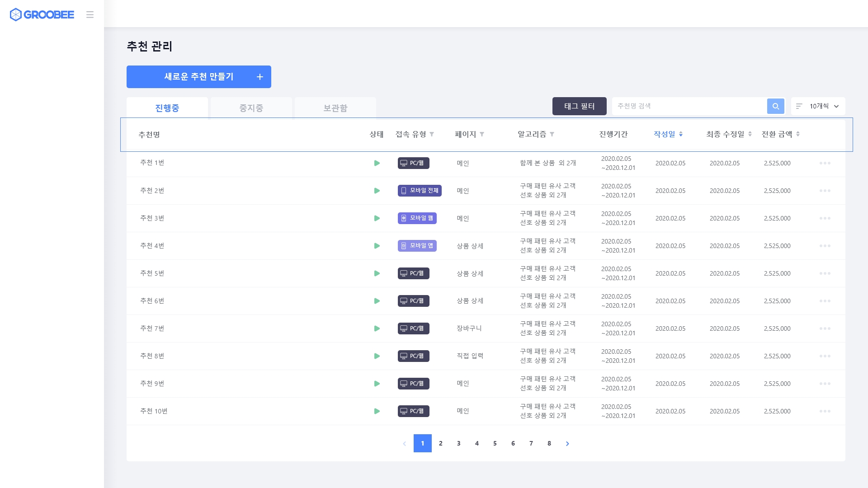Click the blue search magnifier icon
This screenshot has height=488, width=868.
tap(775, 106)
